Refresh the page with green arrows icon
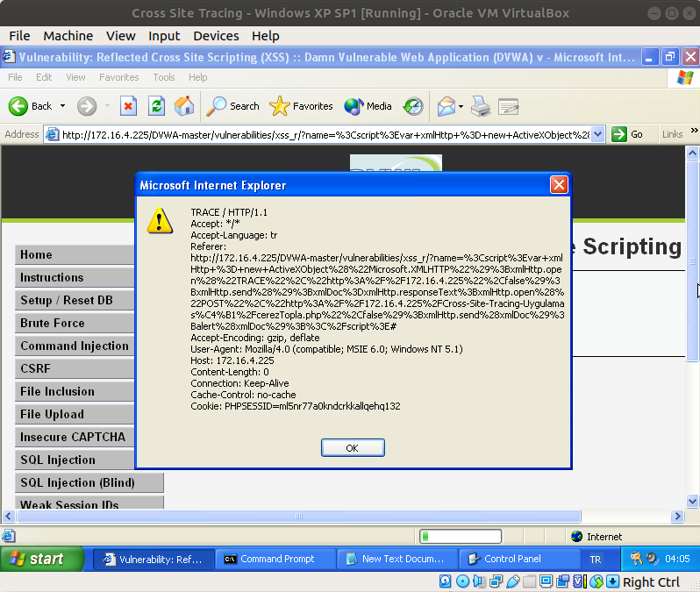Image resolution: width=700 pixels, height=592 pixels. pos(156,106)
